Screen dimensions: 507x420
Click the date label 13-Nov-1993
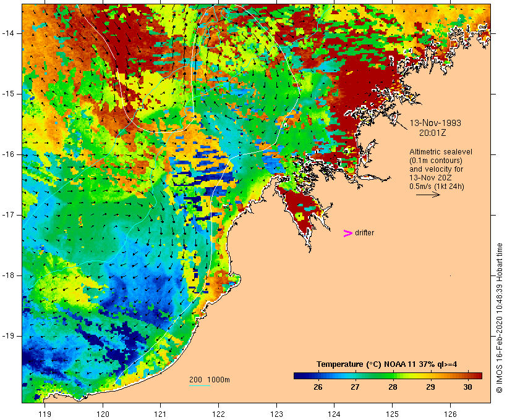click(x=435, y=123)
